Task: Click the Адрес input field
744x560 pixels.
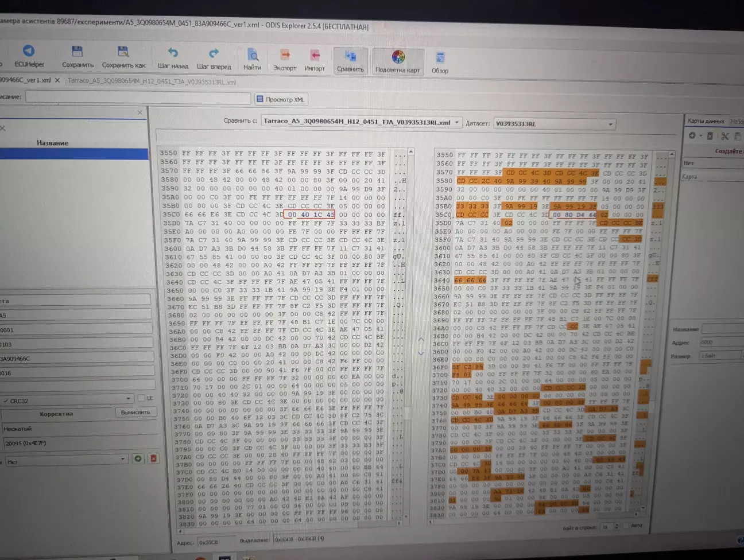Action: pos(215,542)
